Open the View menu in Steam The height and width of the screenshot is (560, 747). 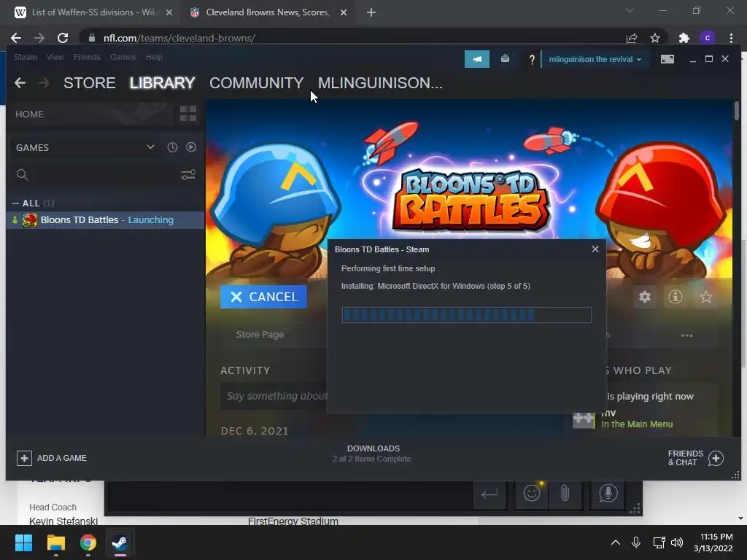(x=55, y=57)
